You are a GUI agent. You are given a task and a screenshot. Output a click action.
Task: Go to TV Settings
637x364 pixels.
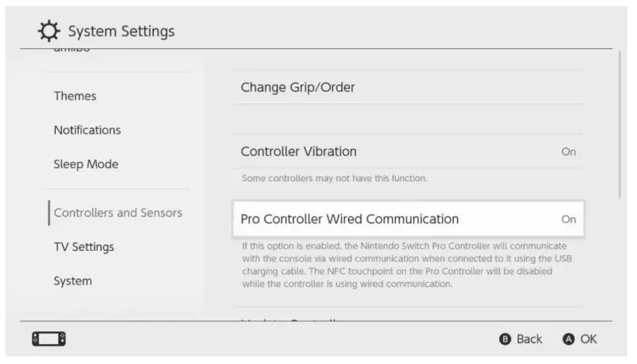click(83, 247)
